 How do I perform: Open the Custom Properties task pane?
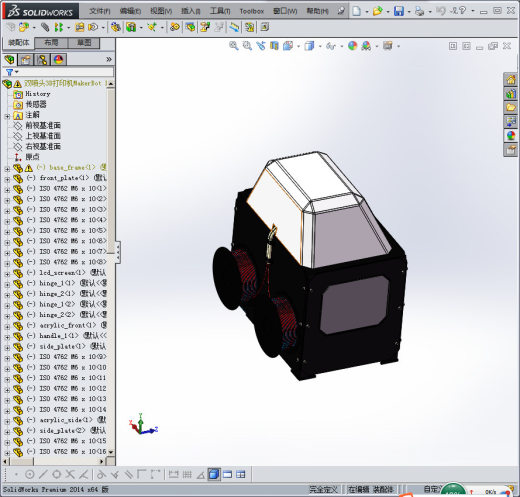(511, 150)
